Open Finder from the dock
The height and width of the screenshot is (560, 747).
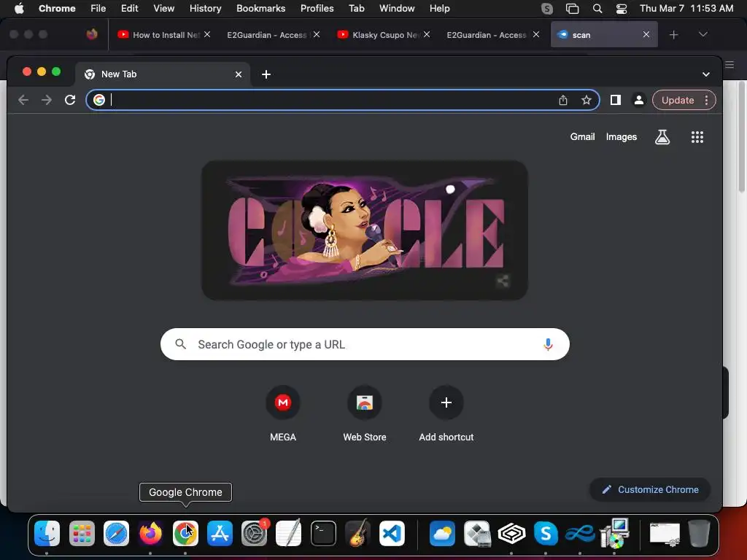click(x=47, y=533)
